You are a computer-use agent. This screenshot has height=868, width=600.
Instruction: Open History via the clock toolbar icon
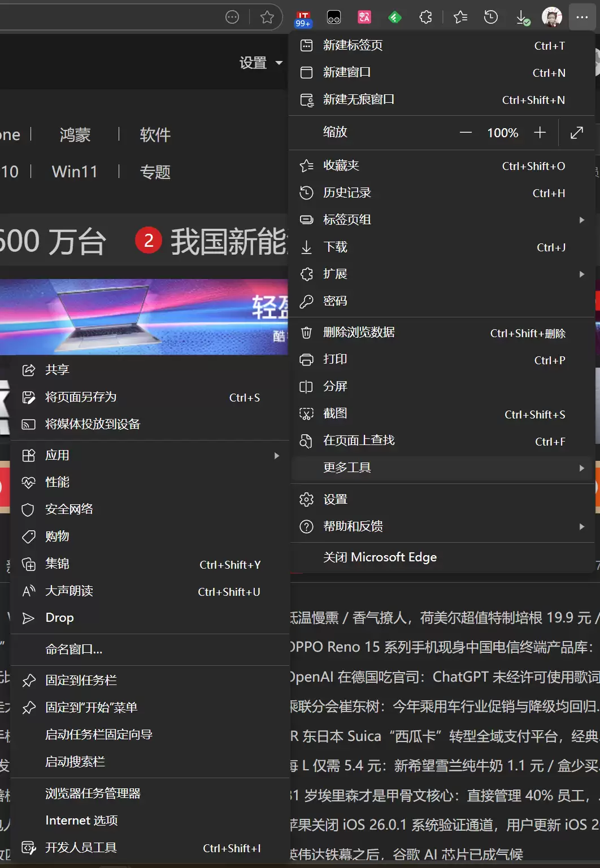[491, 17]
